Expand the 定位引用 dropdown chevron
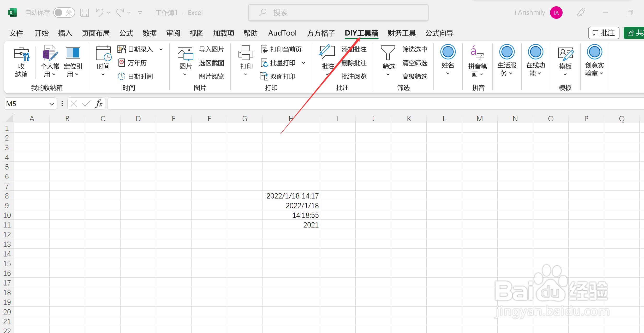 click(77, 75)
